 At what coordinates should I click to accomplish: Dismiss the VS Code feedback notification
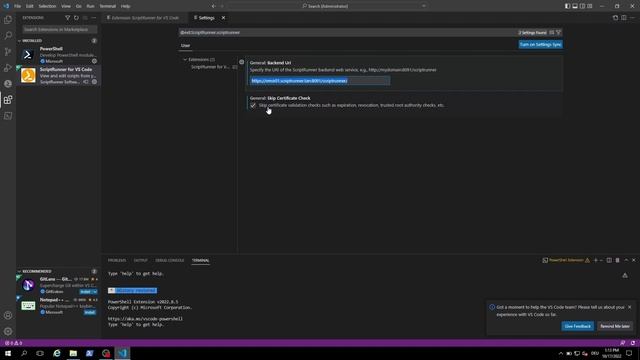click(629, 307)
